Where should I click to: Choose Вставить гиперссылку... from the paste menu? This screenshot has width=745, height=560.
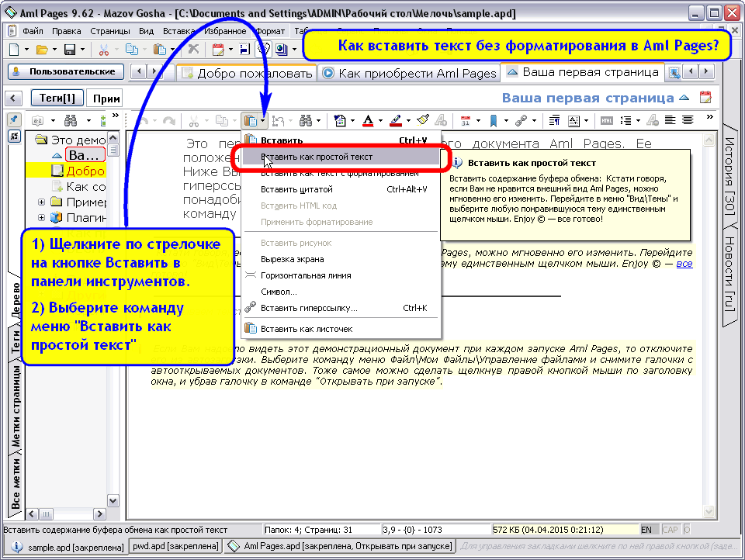coord(340,308)
